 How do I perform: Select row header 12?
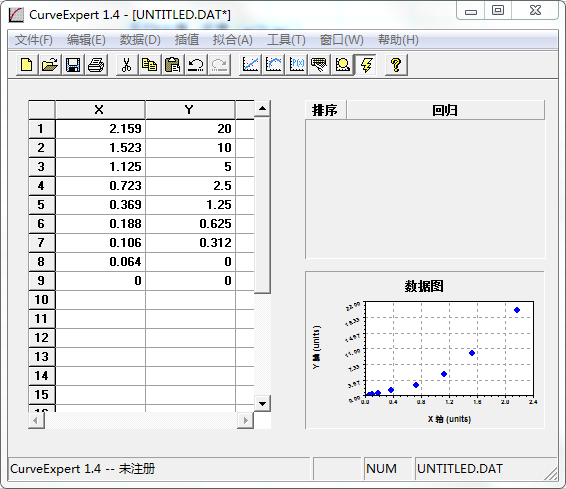tap(42, 338)
